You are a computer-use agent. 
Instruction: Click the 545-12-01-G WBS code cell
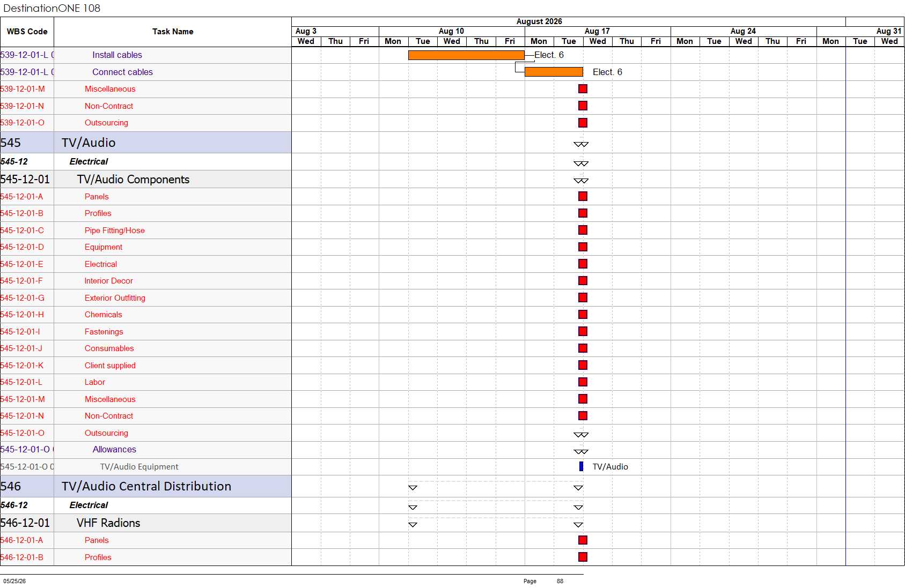click(x=27, y=297)
